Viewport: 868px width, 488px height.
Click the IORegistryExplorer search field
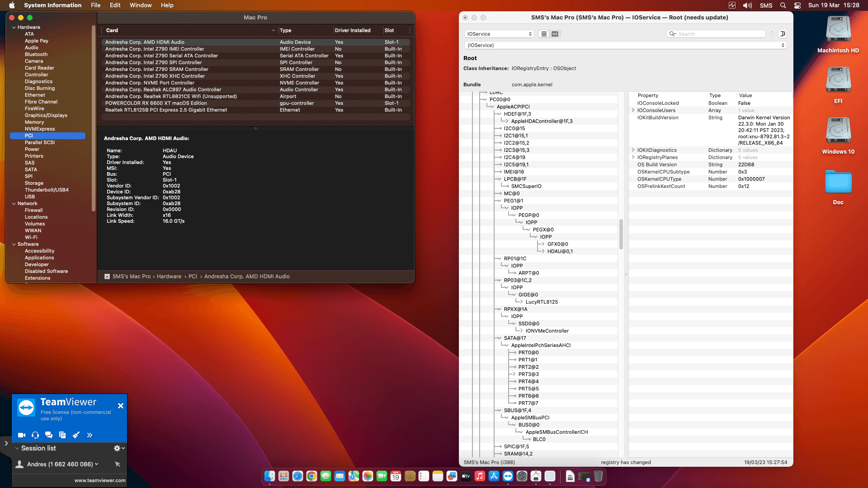pyautogui.click(x=716, y=34)
